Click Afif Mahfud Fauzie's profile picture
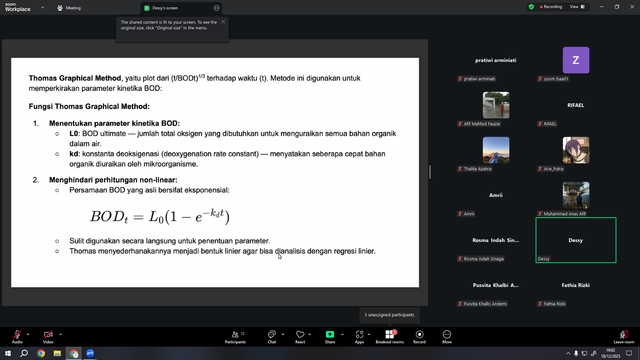The height and width of the screenshot is (360, 640). (x=496, y=105)
